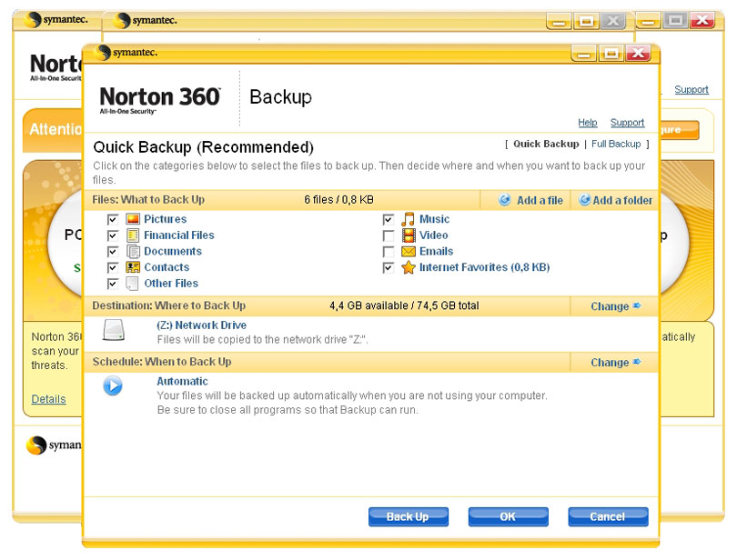Open the Financial Files category
The height and width of the screenshot is (560, 737).
coord(179,235)
